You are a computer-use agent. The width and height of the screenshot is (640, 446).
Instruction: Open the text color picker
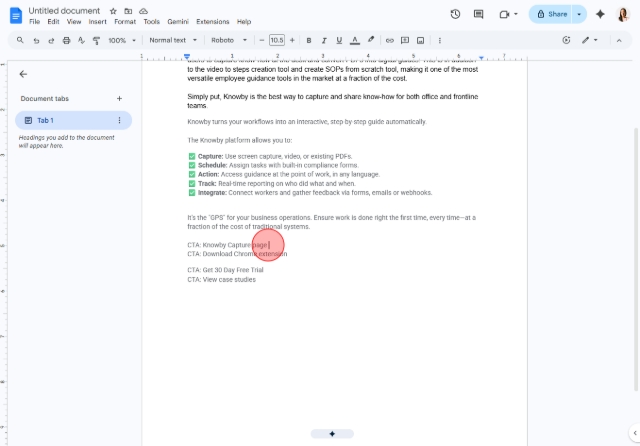click(x=355, y=40)
